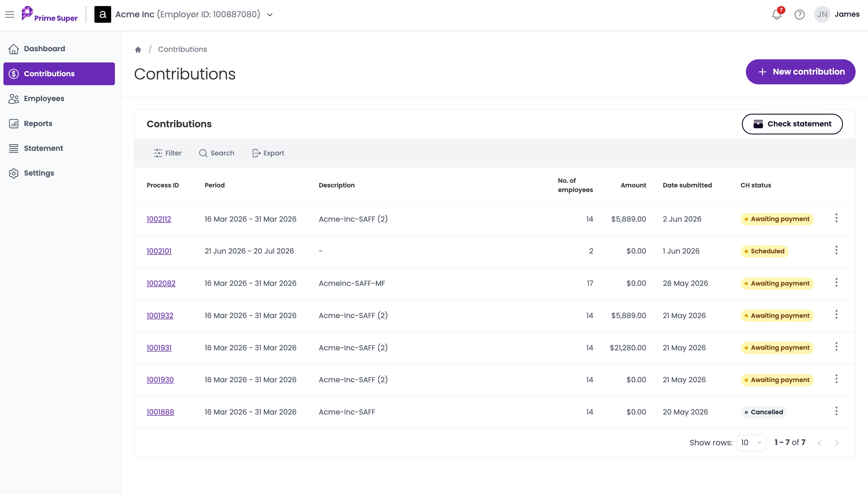Open process ID 1001932
The width and height of the screenshot is (868, 494).
(160, 316)
